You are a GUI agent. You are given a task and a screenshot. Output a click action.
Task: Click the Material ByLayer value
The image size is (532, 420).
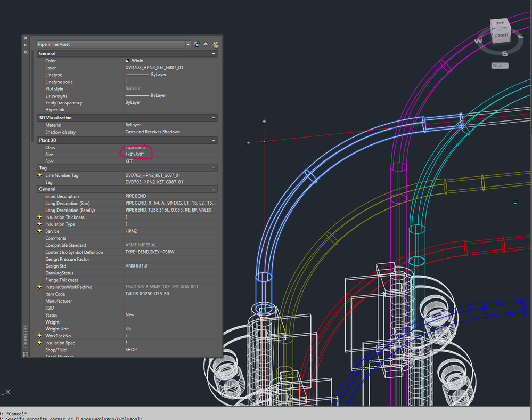133,125
